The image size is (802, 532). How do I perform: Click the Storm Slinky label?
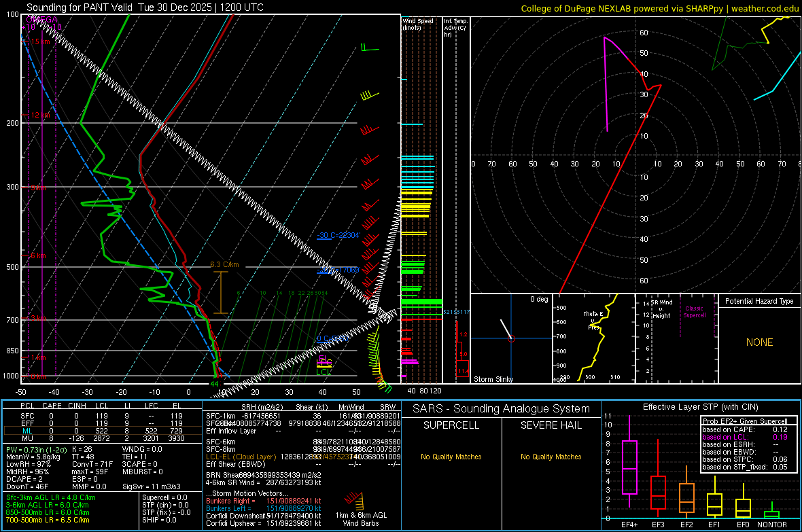pyautogui.click(x=493, y=379)
